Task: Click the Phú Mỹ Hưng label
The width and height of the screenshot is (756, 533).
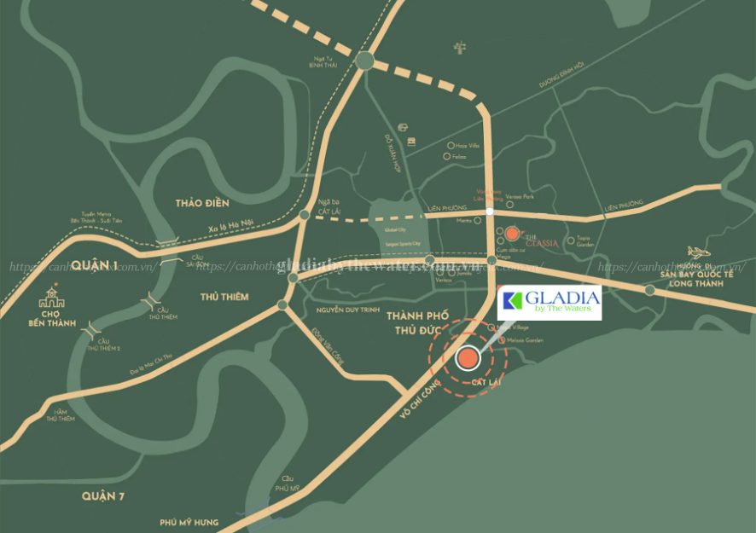Action: click(189, 523)
